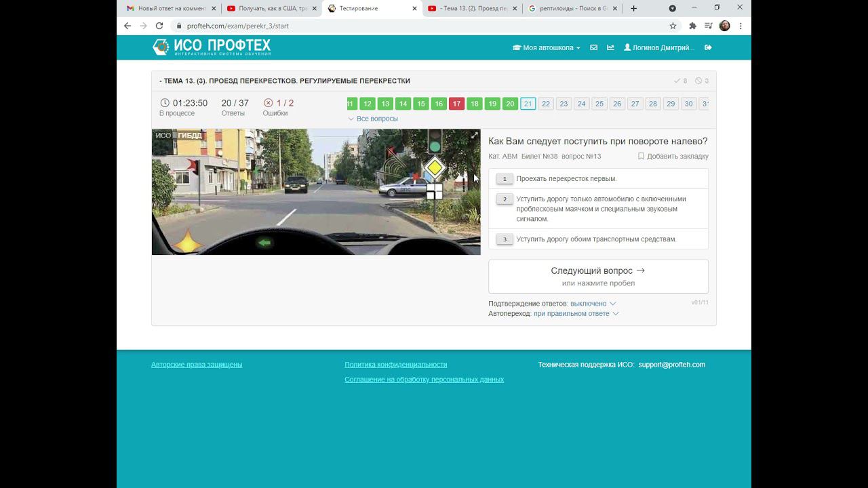
Task: Close the Gmail tab
Action: [214, 8]
